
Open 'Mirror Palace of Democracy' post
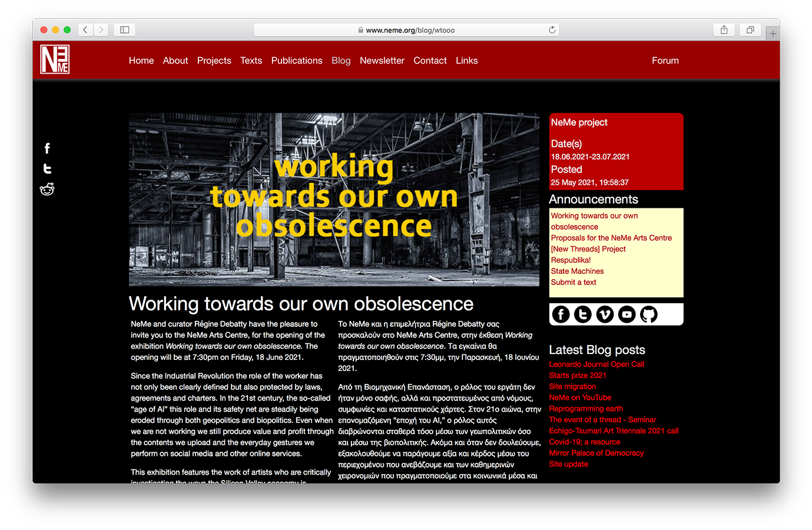coord(596,453)
